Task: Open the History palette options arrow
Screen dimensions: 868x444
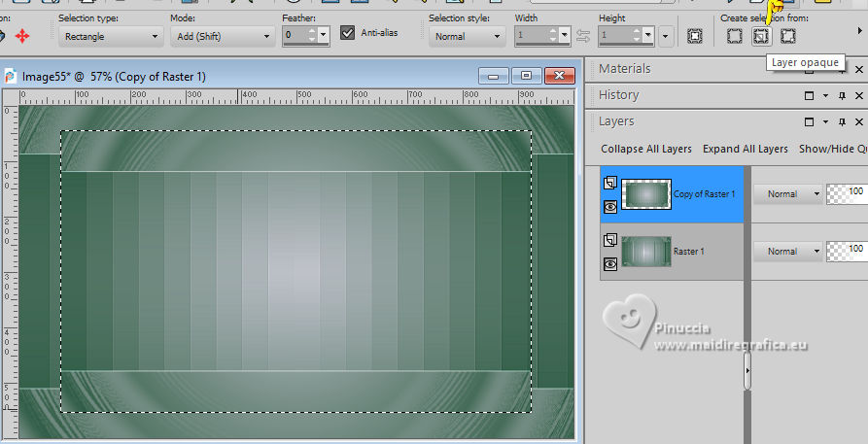Action: tap(825, 96)
